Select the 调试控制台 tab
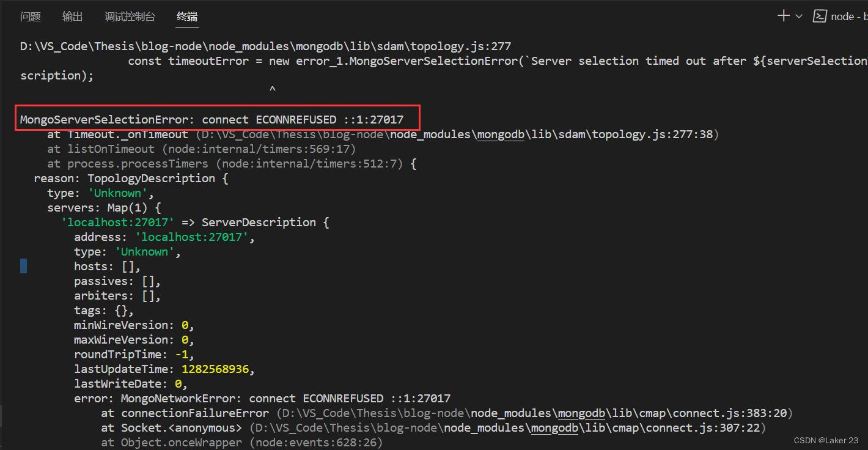This screenshot has width=868, height=450. coord(130,17)
